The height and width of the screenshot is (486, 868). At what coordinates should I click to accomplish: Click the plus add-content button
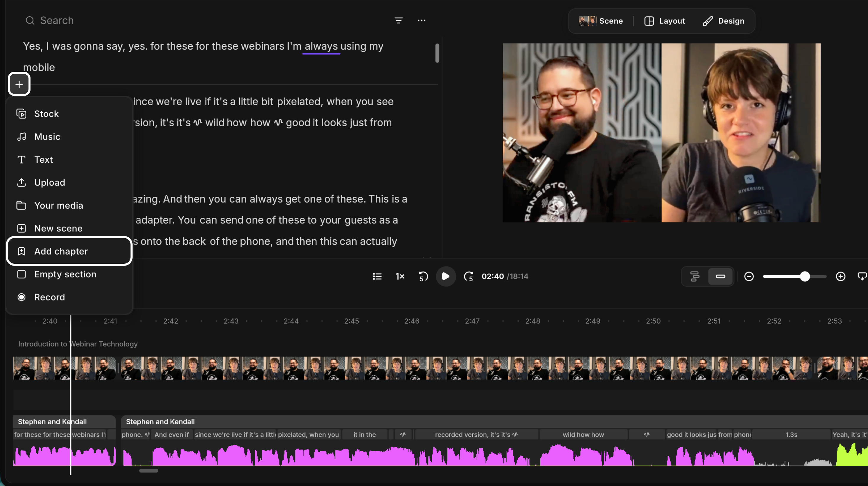[x=19, y=84]
